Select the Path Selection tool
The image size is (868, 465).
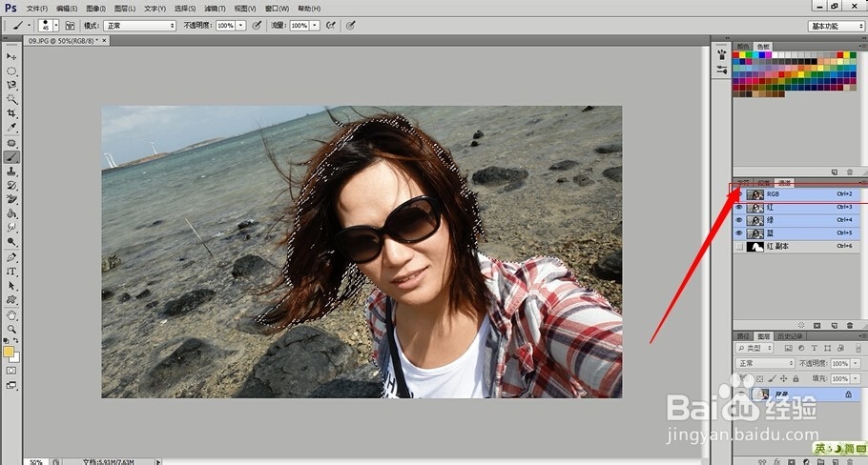11,286
